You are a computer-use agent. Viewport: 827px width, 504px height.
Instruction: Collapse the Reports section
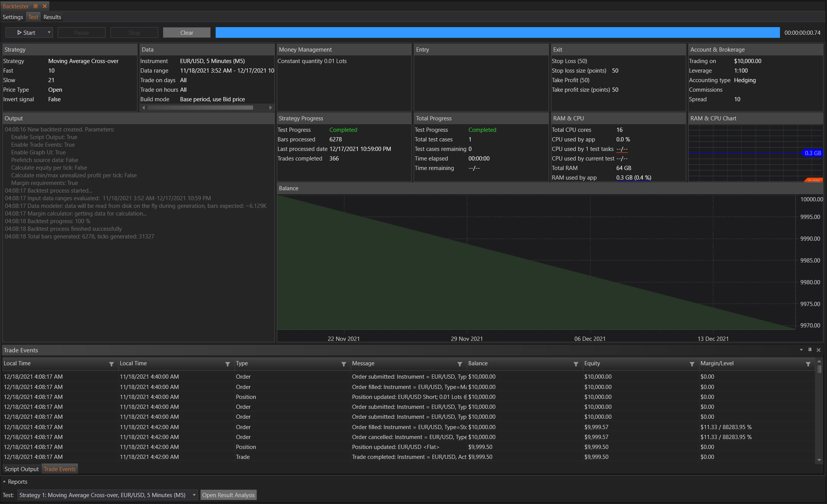tap(4, 482)
